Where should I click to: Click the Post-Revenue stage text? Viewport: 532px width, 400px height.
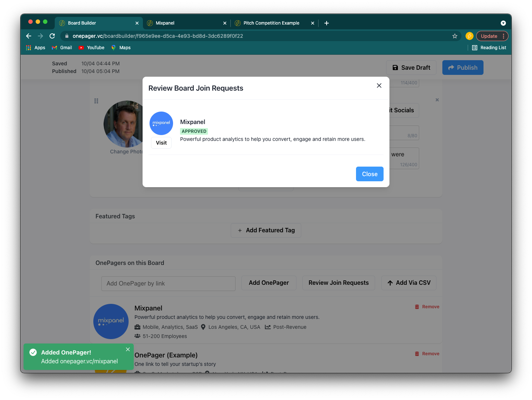tap(290, 327)
